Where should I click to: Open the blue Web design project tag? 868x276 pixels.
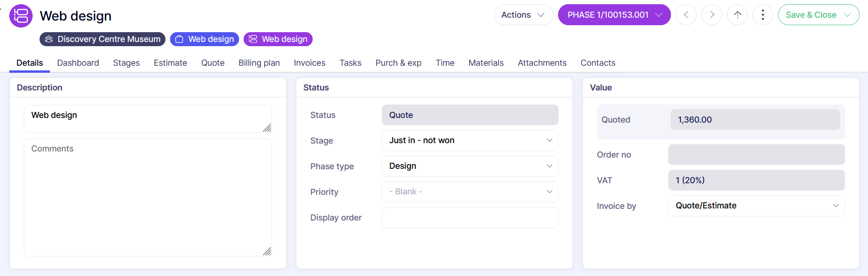tap(205, 39)
